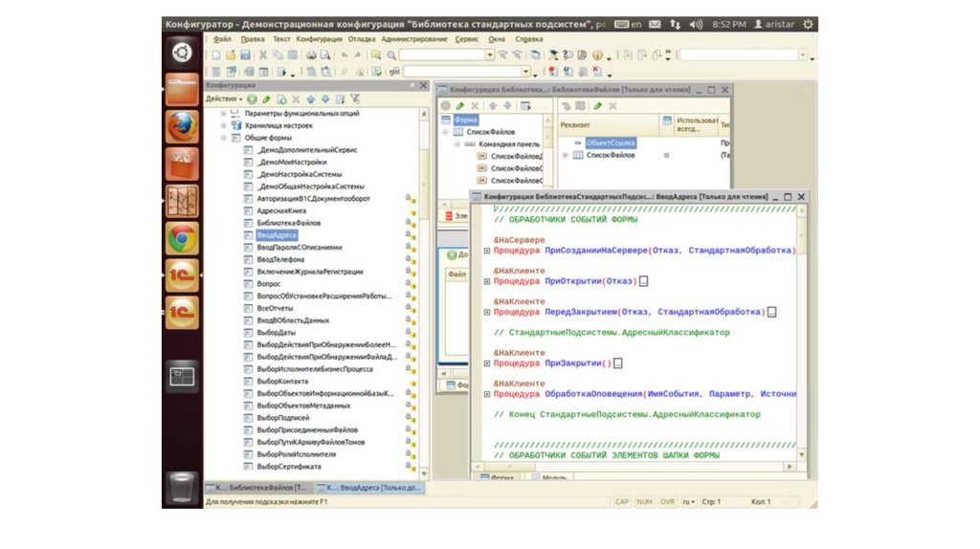The height and width of the screenshot is (549, 980).
Task: Expand Хранилища настроек tree node
Action: coord(224,125)
